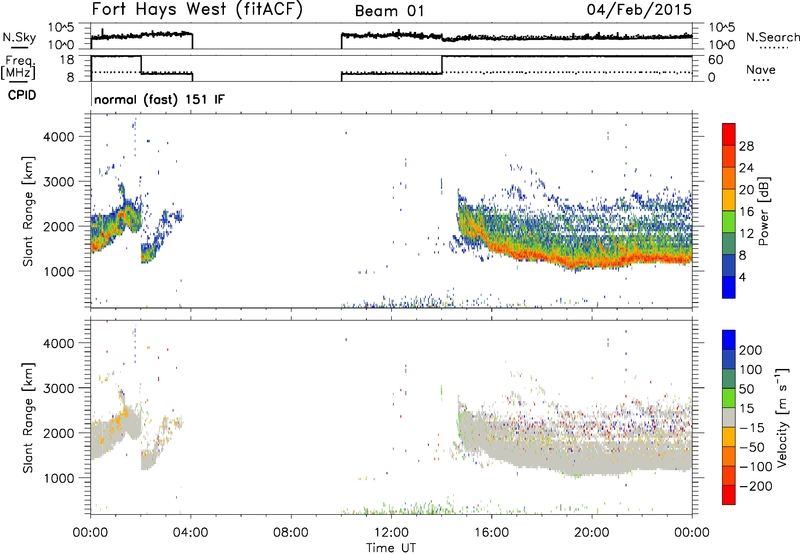Click the '50' label on velocity colorbar

(746, 389)
